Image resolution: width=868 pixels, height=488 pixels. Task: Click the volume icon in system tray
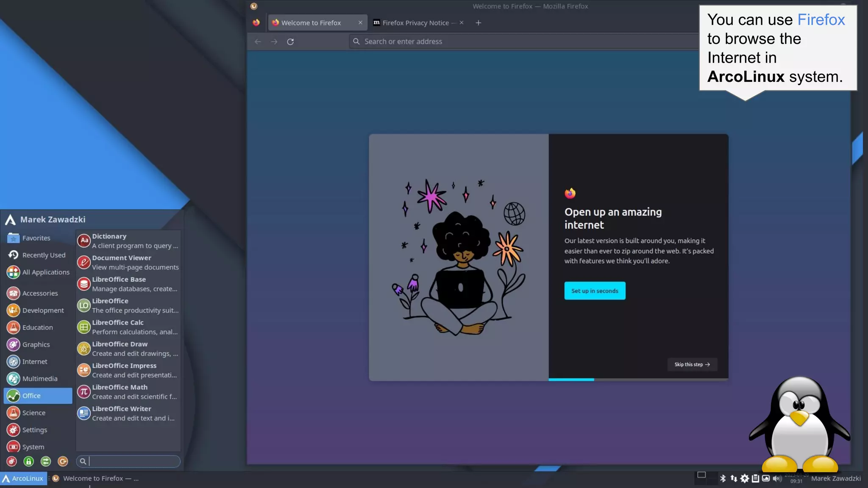(776, 478)
